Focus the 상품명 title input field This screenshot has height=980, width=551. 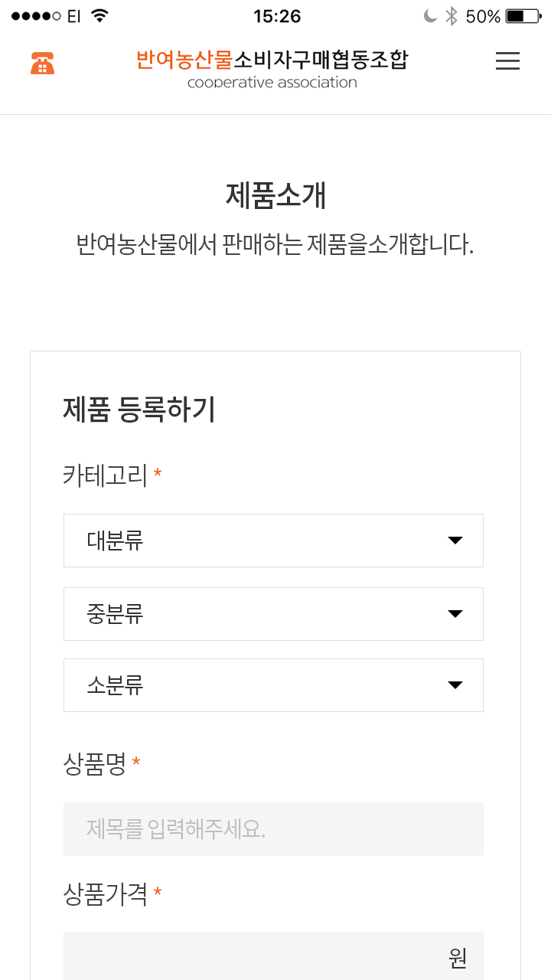[x=273, y=829]
